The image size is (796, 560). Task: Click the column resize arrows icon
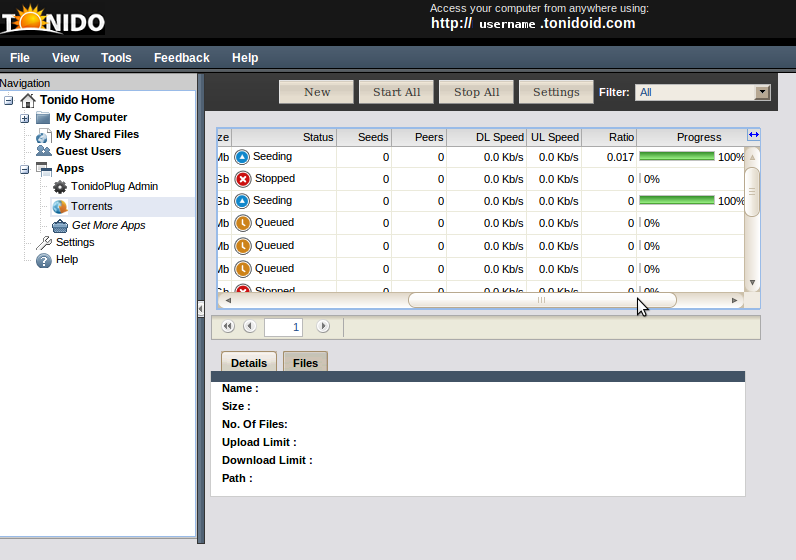click(x=754, y=136)
